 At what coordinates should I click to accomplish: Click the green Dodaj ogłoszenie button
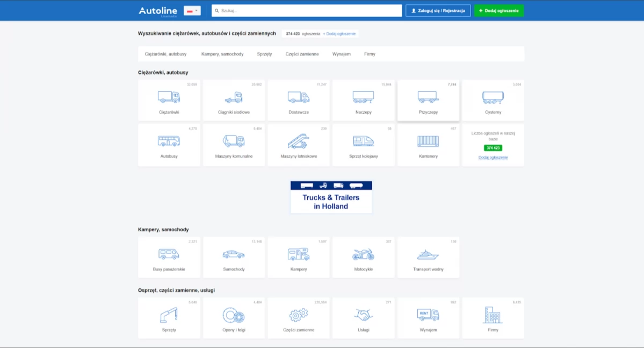(498, 11)
